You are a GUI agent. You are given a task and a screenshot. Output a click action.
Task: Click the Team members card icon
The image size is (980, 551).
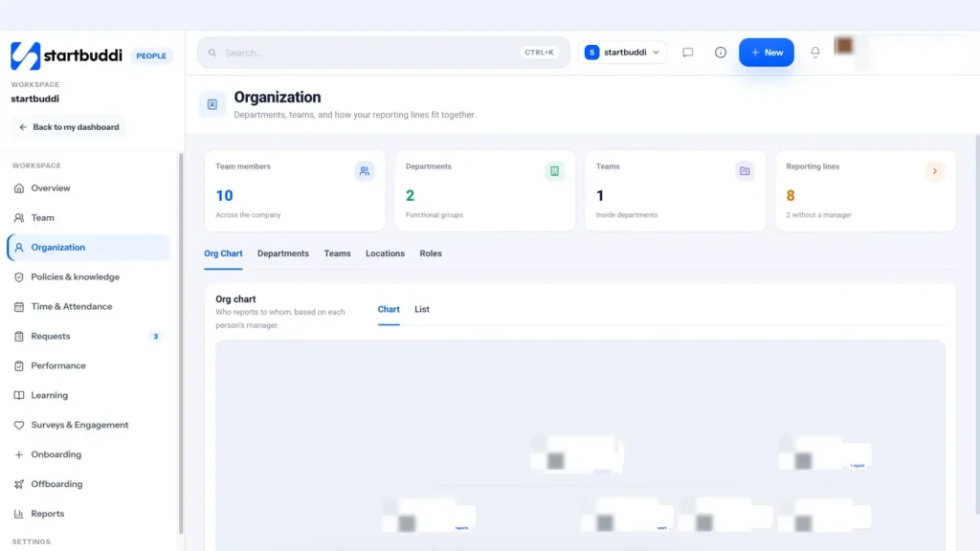point(365,170)
